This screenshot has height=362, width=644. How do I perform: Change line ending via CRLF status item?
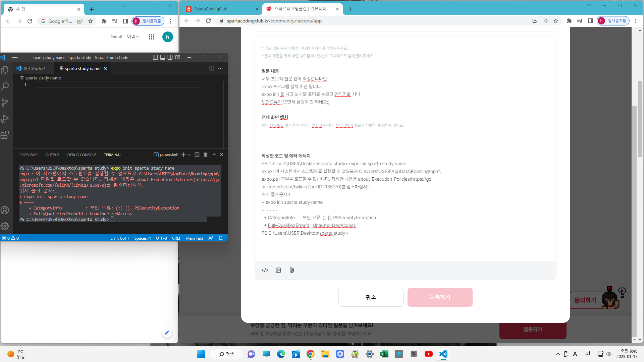[x=176, y=238]
